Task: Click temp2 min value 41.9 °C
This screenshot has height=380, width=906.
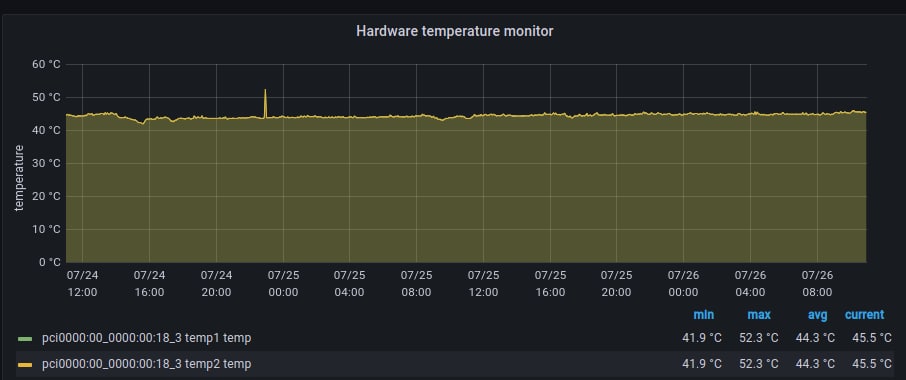Action: tap(702, 364)
